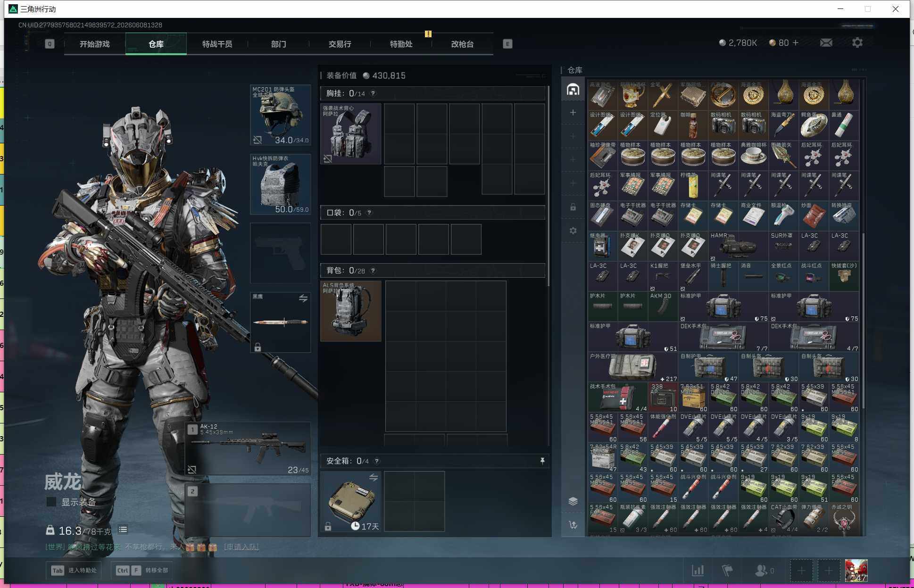Select the 户外医疗箱 medical item

633,367
